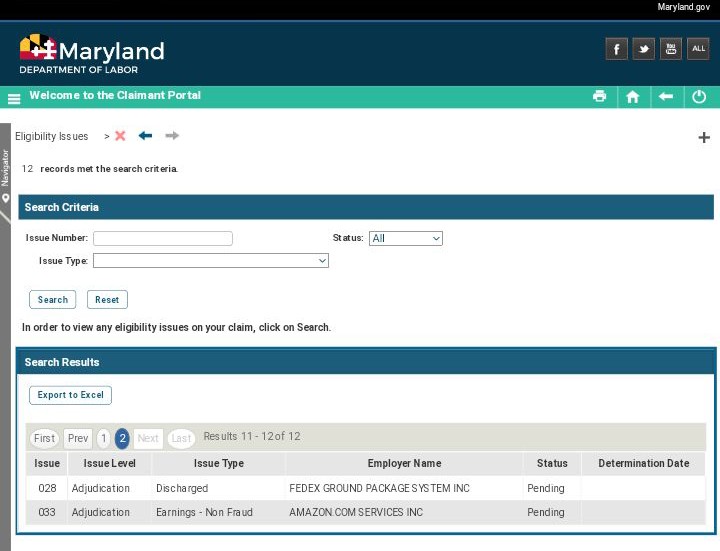Click the Search Criteria panel header
The width and height of the screenshot is (720, 551).
click(x=366, y=207)
